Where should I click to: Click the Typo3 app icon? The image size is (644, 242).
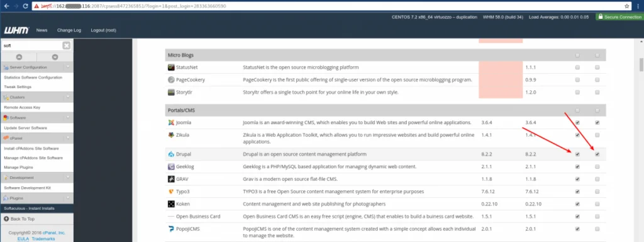[171, 192]
